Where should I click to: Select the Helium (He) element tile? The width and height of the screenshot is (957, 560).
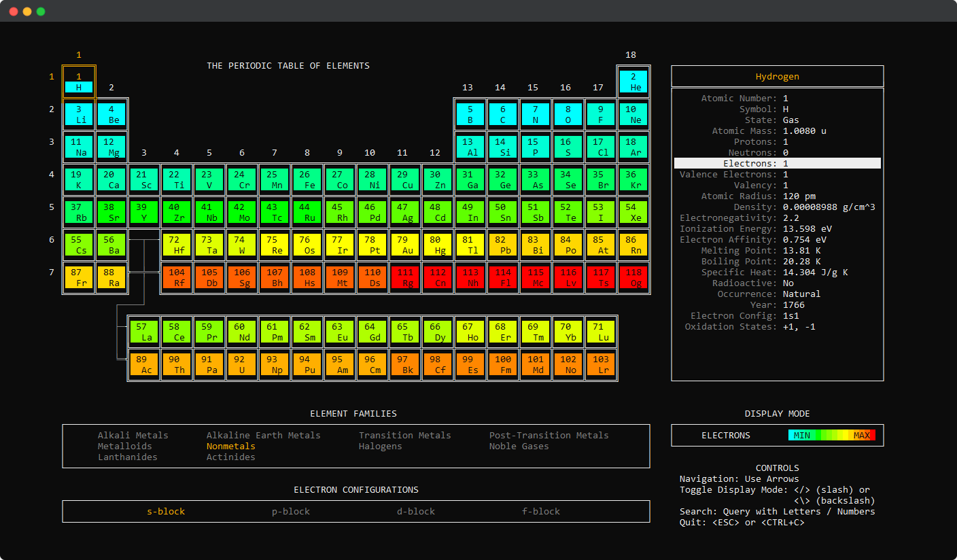coord(633,82)
